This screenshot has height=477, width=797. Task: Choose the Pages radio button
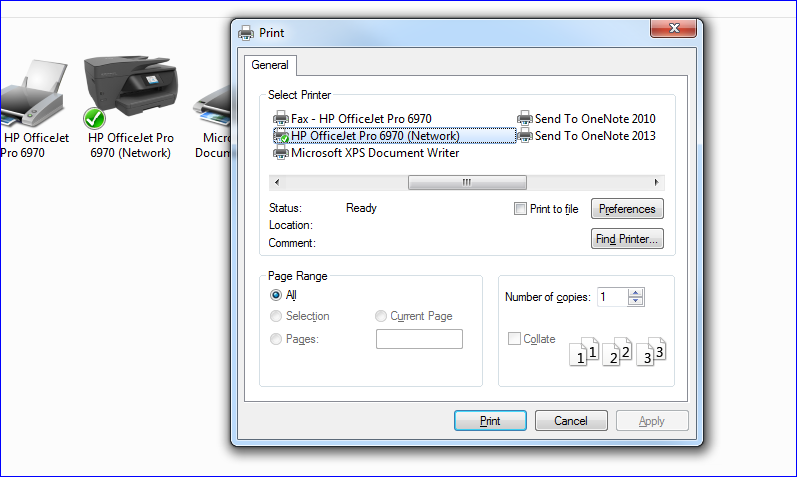point(275,339)
